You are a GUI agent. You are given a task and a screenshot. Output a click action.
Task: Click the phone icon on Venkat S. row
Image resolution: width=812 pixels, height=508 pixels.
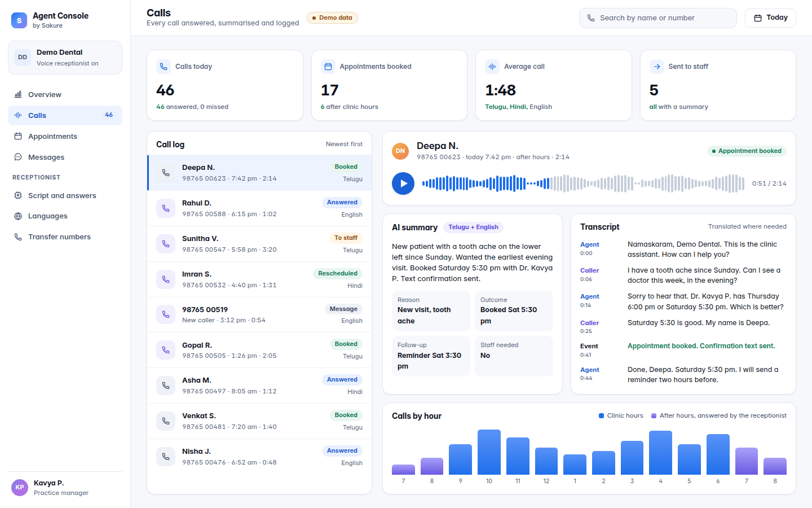166,421
